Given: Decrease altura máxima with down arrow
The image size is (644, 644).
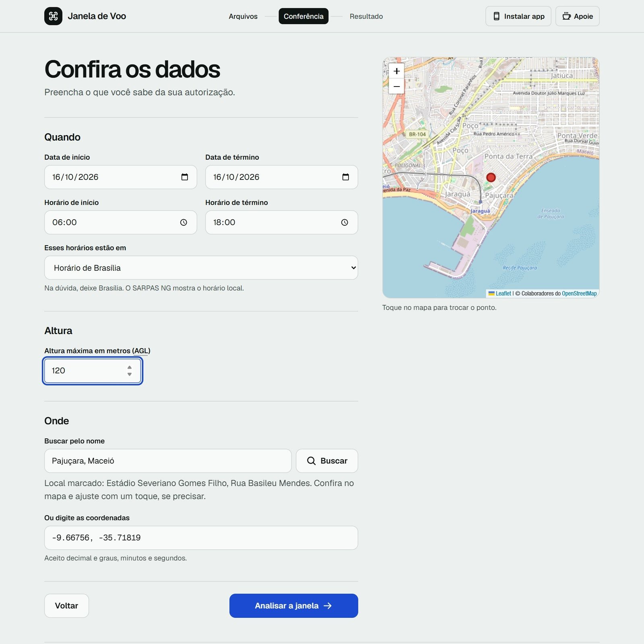Looking at the screenshot, I should 130,374.
